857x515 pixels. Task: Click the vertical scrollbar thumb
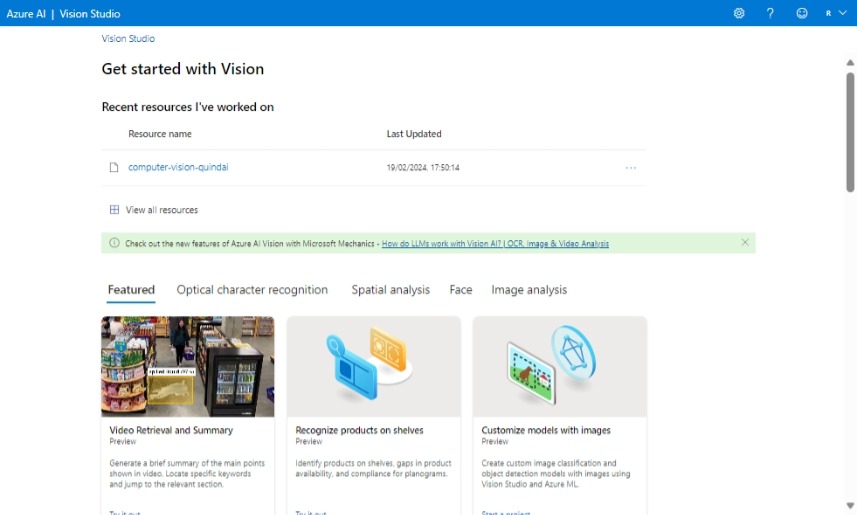tap(850, 132)
